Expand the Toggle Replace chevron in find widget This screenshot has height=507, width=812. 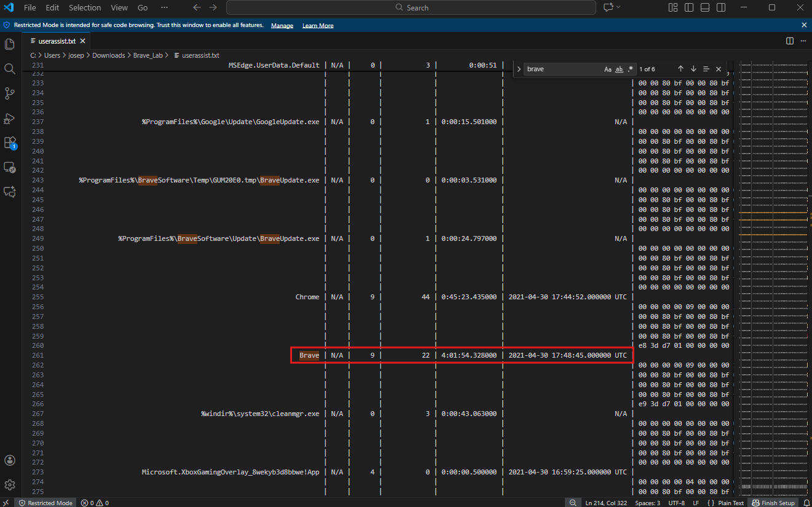pyautogui.click(x=519, y=69)
